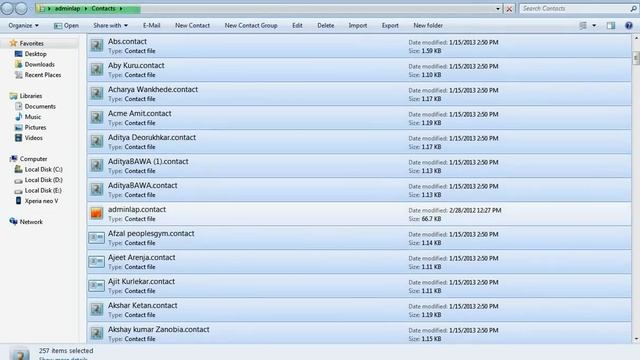Open the Organize dropdown menu
Image resolution: width=640 pixels, height=360 pixels.
[x=23, y=25]
